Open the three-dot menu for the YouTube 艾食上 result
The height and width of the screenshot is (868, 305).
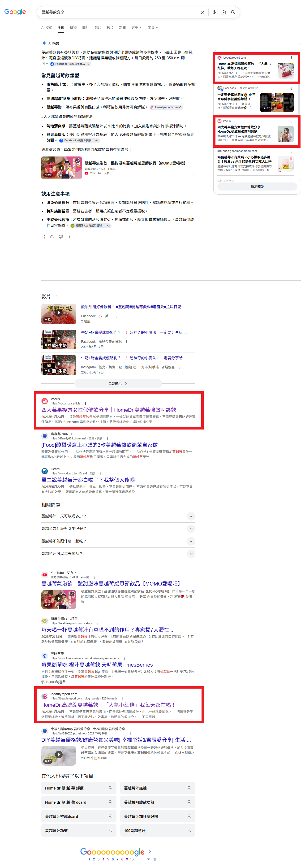click(94, 577)
